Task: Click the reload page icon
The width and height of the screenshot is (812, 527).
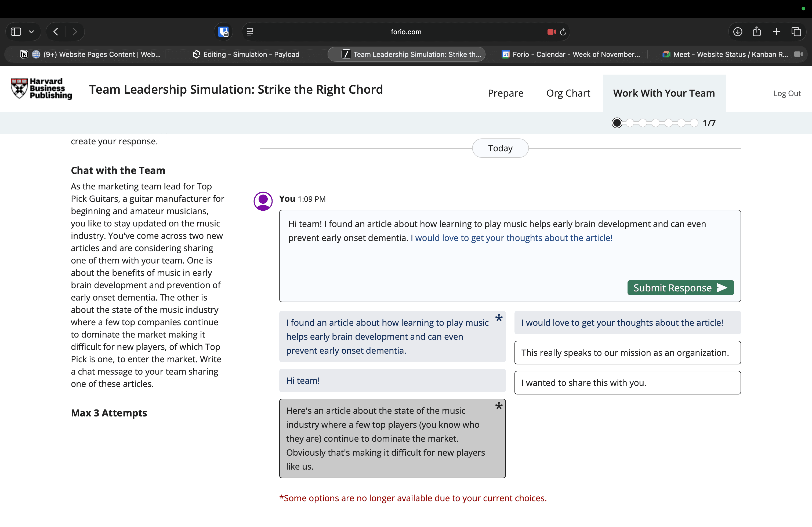Action: point(563,32)
